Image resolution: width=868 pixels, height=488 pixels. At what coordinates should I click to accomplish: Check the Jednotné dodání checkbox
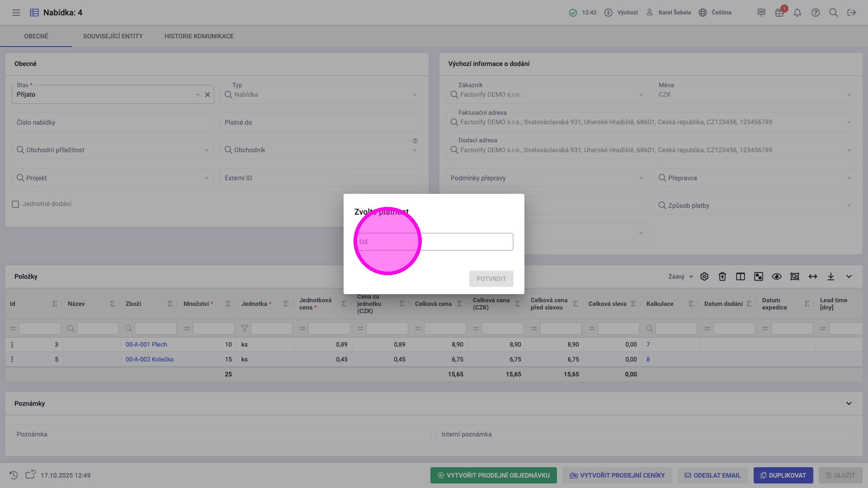pos(15,204)
